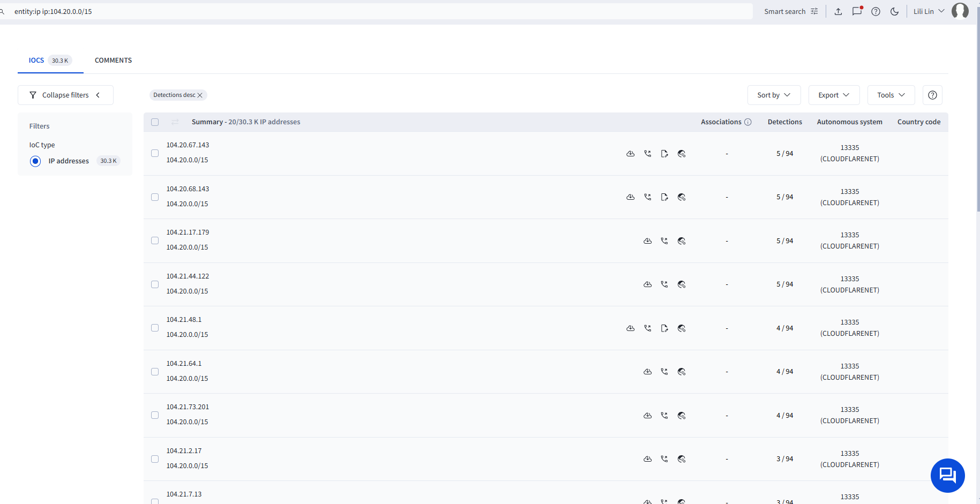Switch to the COMMENTS tab
Image resolution: width=980 pixels, height=504 pixels.
pyautogui.click(x=113, y=61)
